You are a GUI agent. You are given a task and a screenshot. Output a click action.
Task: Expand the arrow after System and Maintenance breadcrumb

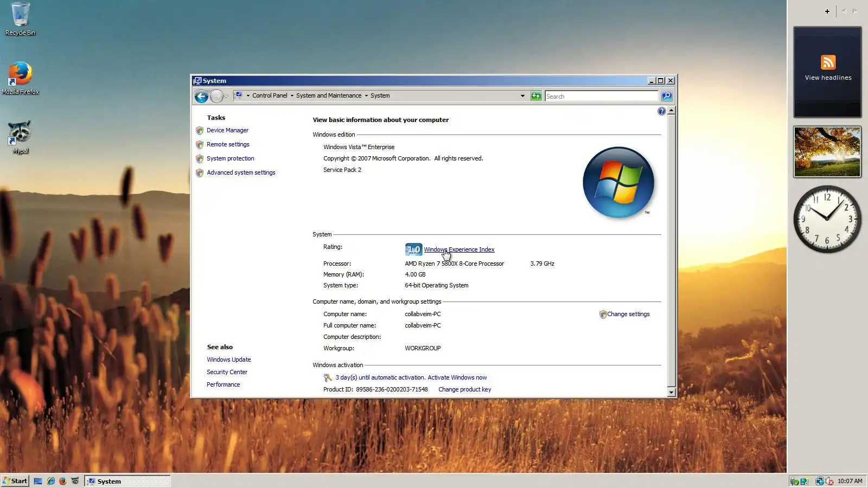click(366, 96)
